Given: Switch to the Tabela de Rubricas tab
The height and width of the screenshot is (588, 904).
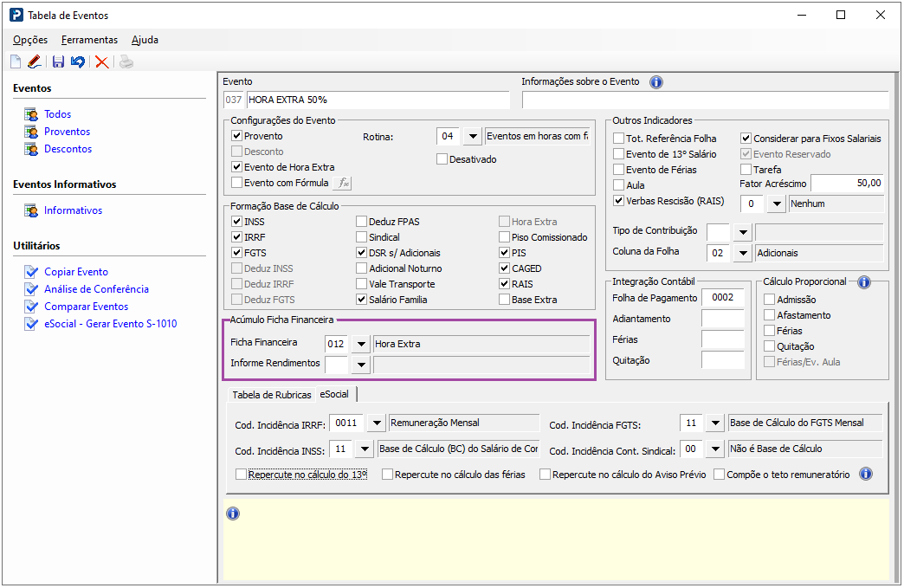Looking at the screenshot, I should 272,395.
